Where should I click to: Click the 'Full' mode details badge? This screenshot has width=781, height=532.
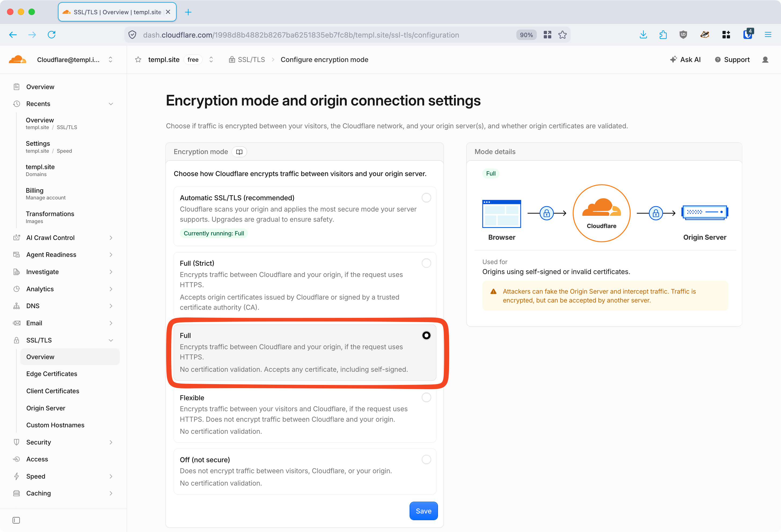tap(491, 173)
